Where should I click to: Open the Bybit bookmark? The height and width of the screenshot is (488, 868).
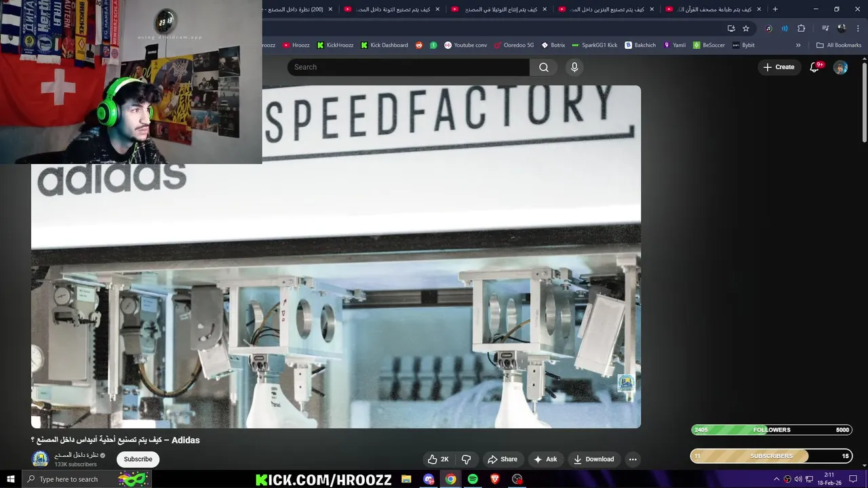pyautogui.click(x=743, y=45)
